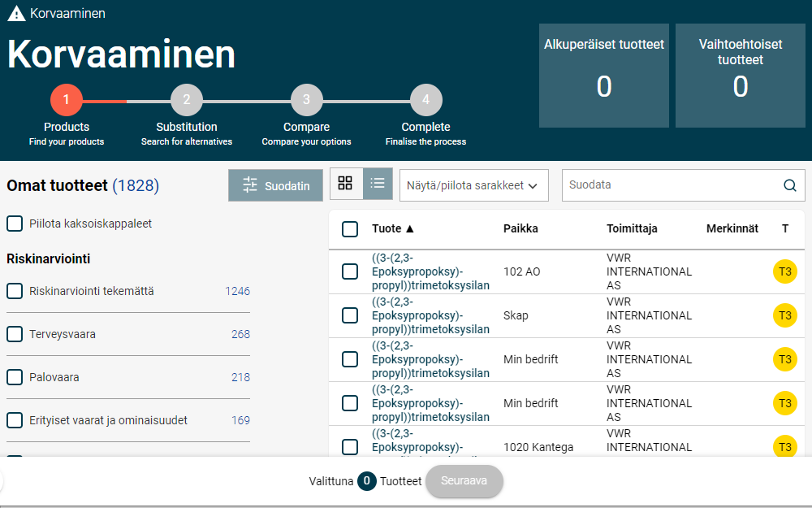Click the Toimittaja column header
The height and width of the screenshot is (508, 812).
pos(632,228)
